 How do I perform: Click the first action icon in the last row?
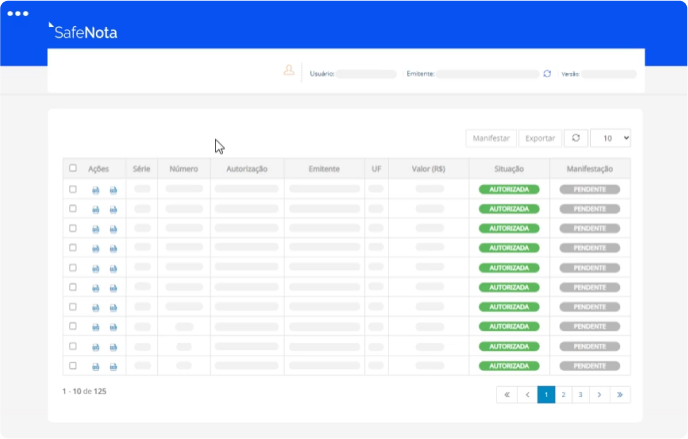[96, 366]
